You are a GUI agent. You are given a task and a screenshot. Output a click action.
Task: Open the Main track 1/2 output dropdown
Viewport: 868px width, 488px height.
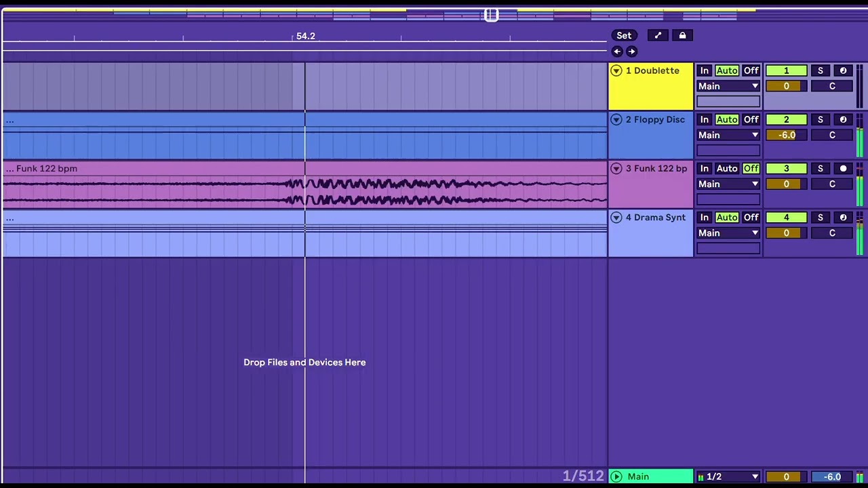point(728,476)
